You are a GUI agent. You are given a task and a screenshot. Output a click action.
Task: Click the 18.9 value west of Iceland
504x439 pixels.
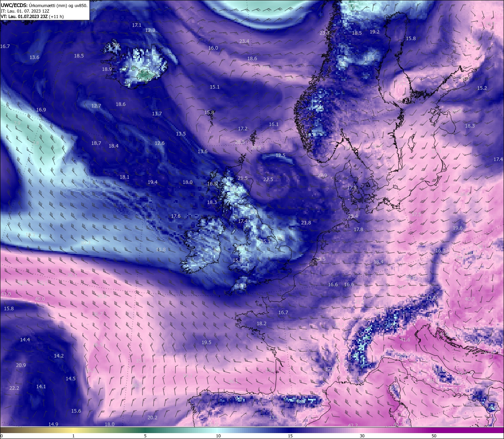coord(107,69)
